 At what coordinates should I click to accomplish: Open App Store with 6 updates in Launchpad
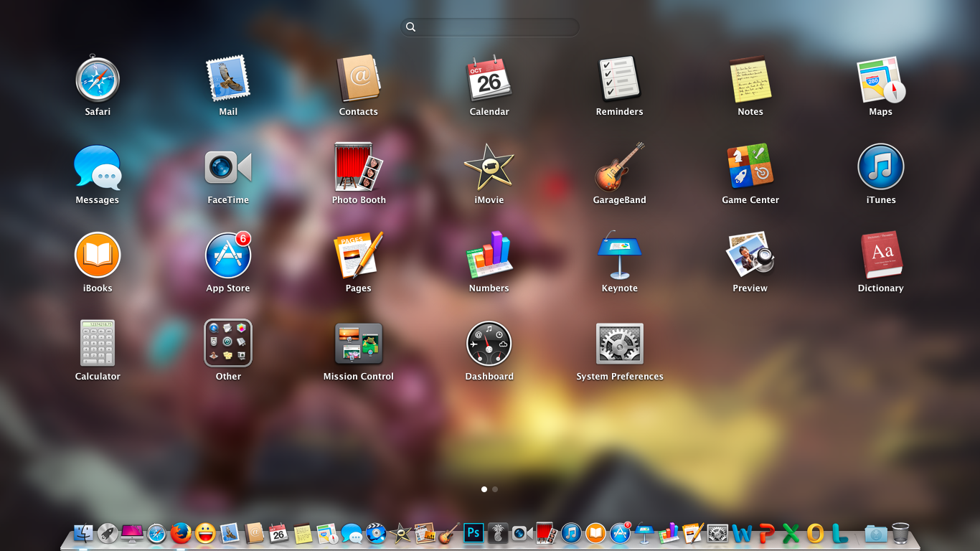tap(228, 255)
